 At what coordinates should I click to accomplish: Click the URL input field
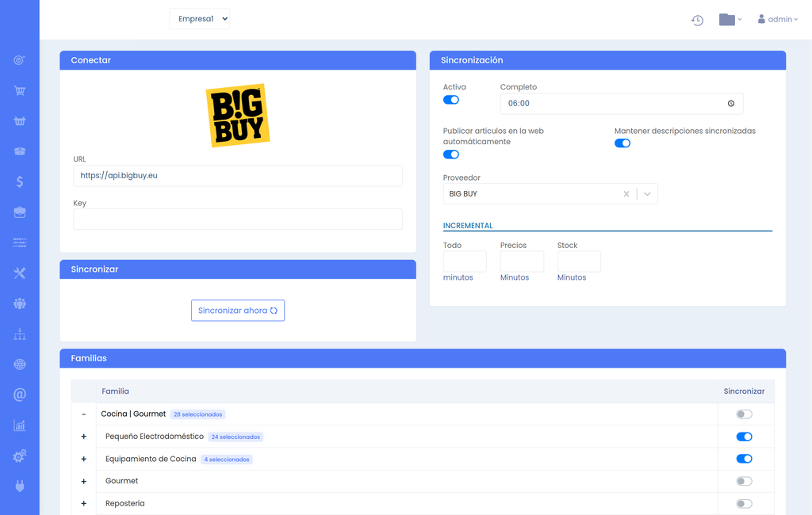click(x=238, y=175)
